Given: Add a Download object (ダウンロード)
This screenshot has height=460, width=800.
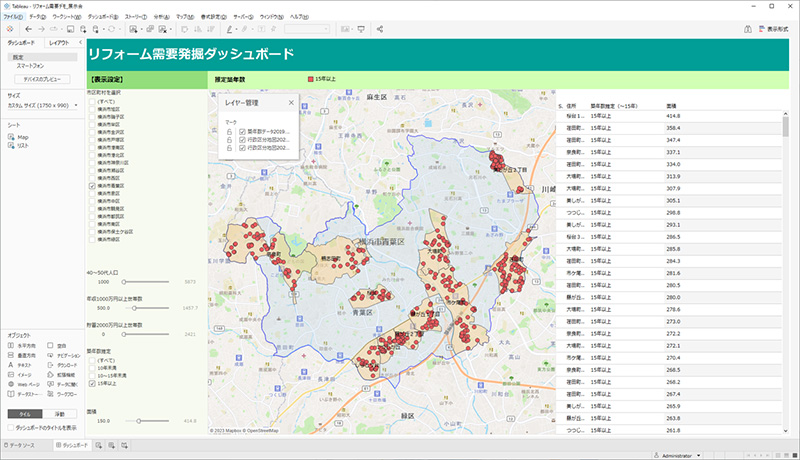Looking at the screenshot, I should click(62, 365).
